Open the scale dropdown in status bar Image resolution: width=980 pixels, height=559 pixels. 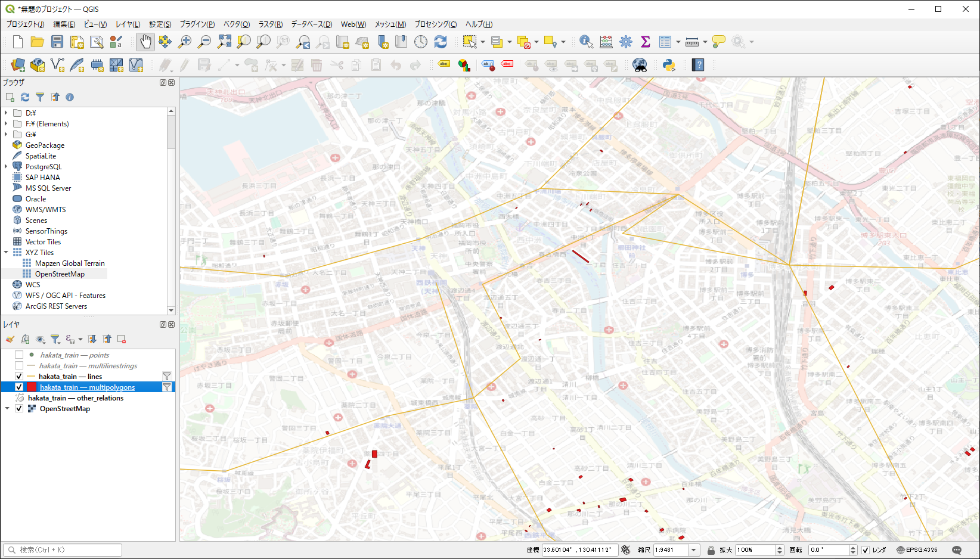point(693,550)
